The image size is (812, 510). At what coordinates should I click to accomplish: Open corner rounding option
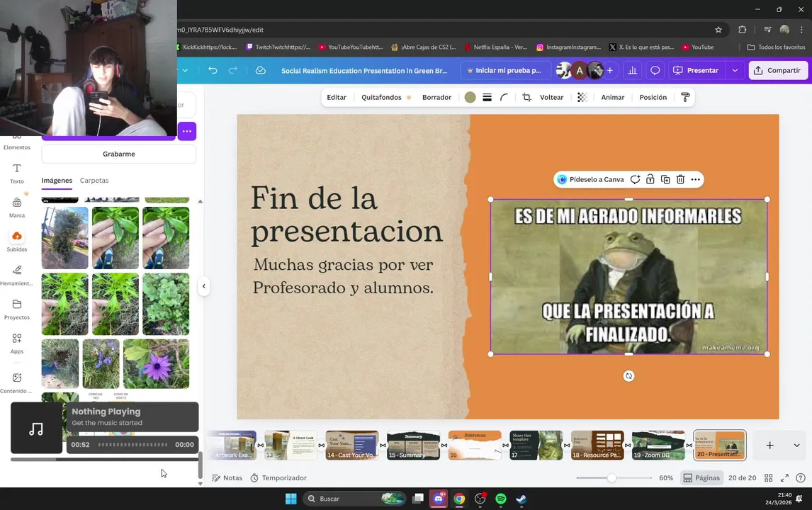click(504, 97)
